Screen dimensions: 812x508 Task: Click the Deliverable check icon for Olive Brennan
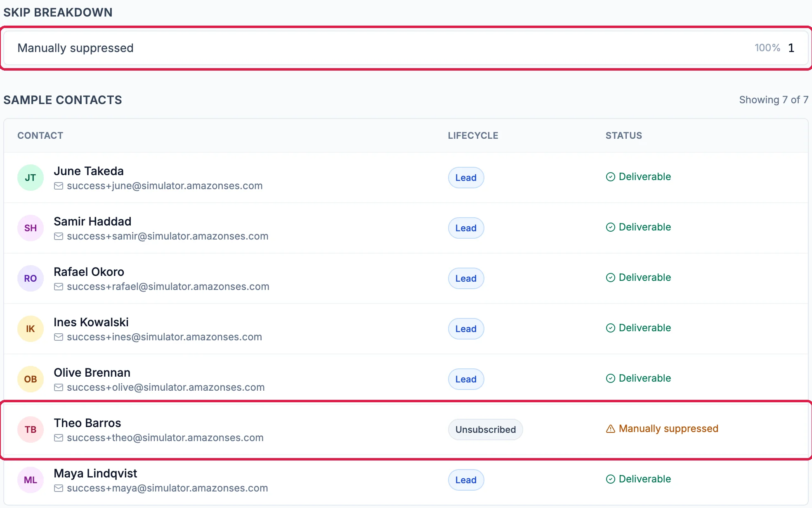tap(611, 378)
